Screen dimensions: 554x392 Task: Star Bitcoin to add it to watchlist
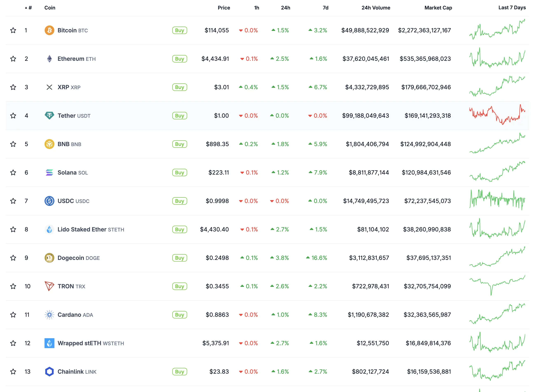pyautogui.click(x=13, y=30)
